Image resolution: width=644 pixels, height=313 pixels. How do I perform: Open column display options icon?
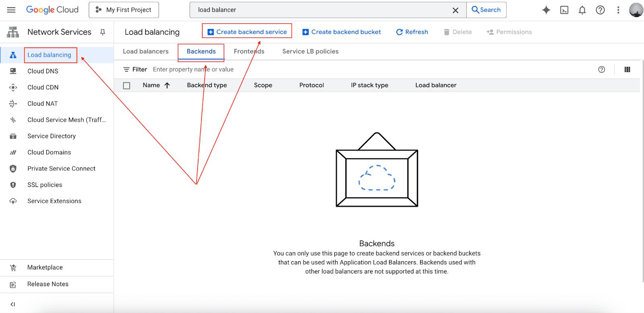[x=627, y=69]
